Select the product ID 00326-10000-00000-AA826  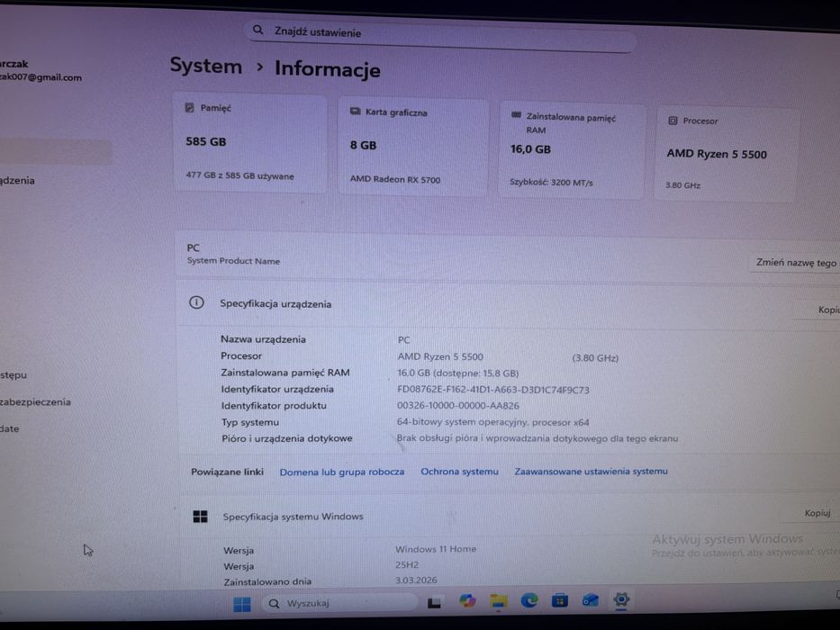458,406
